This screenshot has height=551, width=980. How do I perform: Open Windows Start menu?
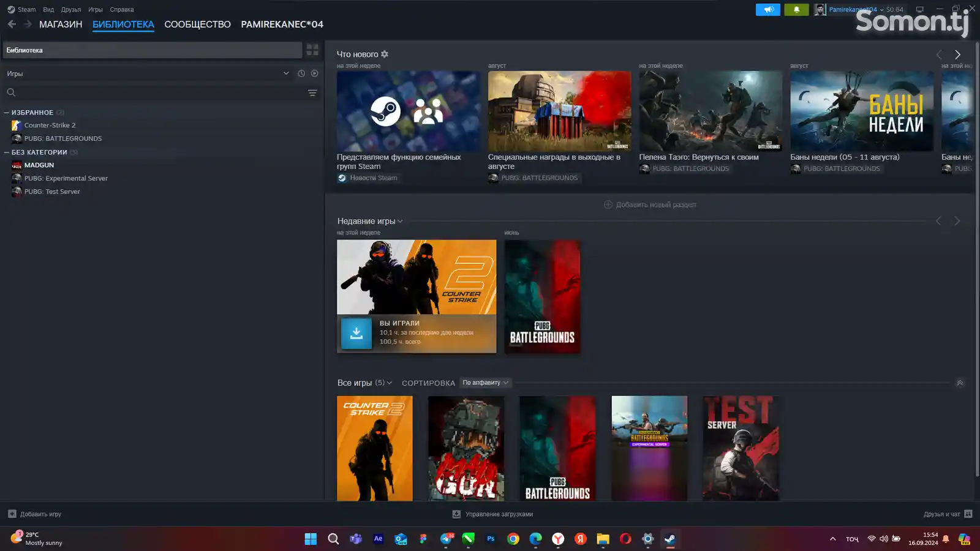(x=311, y=539)
